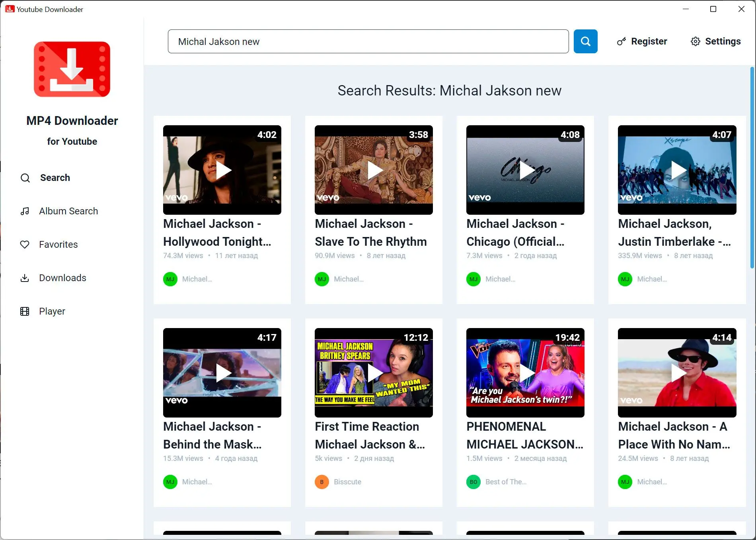Viewport: 756px width, 540px height.
Task: Click the search text field
Action: 368,41
